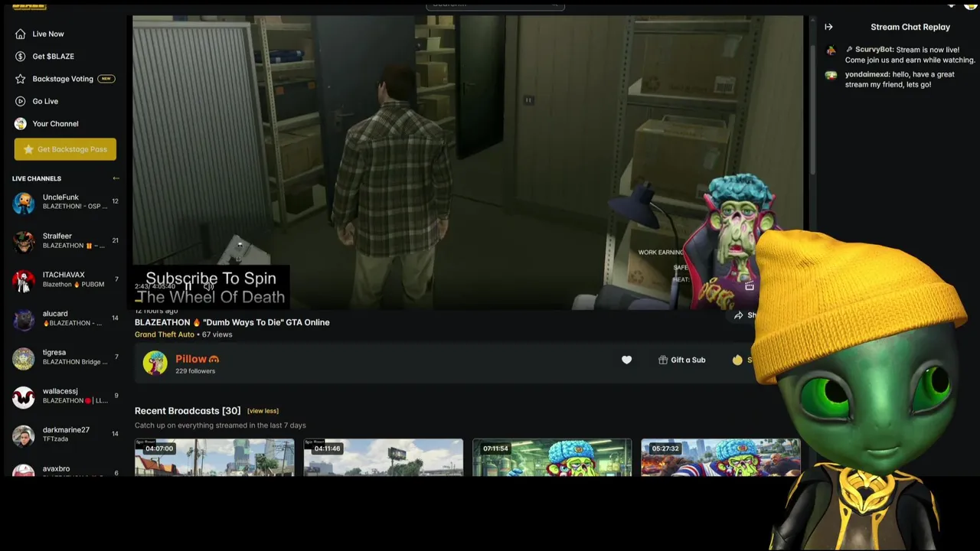Click Pillow channel name
The height and width of the screenshot is (551, 980).
(x=191, y=359)
